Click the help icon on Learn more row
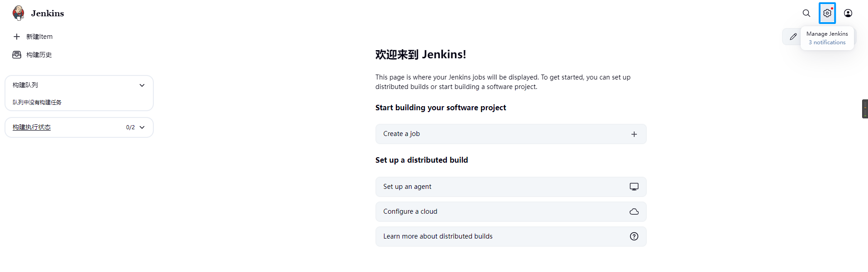Image resolution: width=868 pixels, height=272 pixels. [x=634, y=236]
